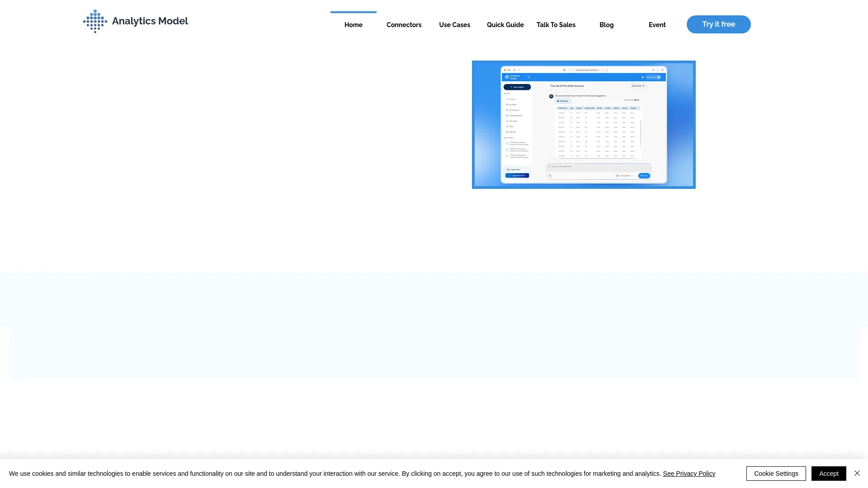Accept the cookie notice
Viewport: 868px width, 488px height.
click(x=829, y=474)
